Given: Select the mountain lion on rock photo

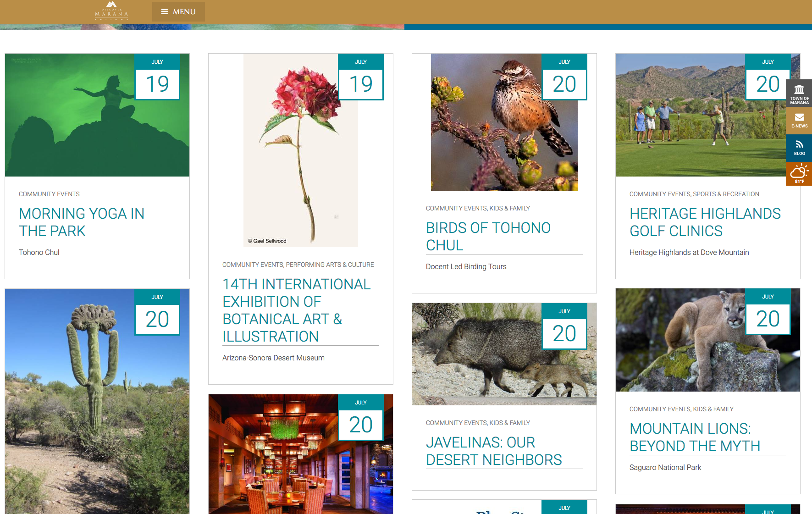Looking at the screenshot, I should point(708,340).
